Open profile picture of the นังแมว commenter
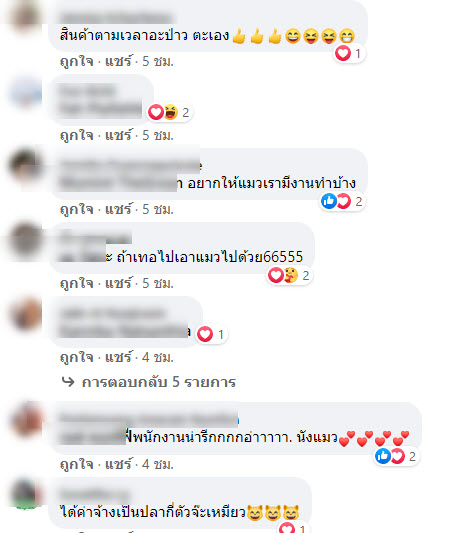Viewport: 464px width, 533px height. 27,419
